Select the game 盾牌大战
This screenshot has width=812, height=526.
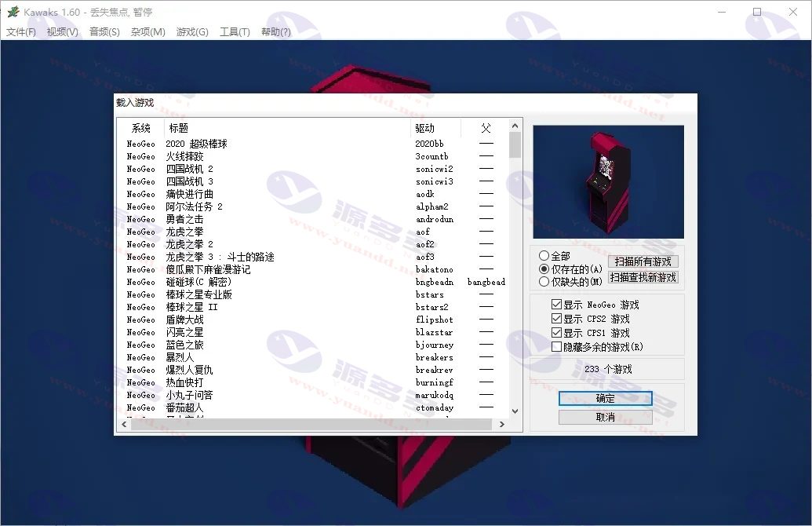tap(184, 320)
